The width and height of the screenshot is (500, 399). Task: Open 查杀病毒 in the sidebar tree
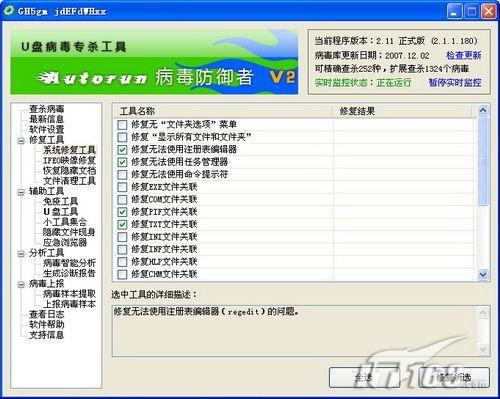pyautogui.click(x=46, y=109)
